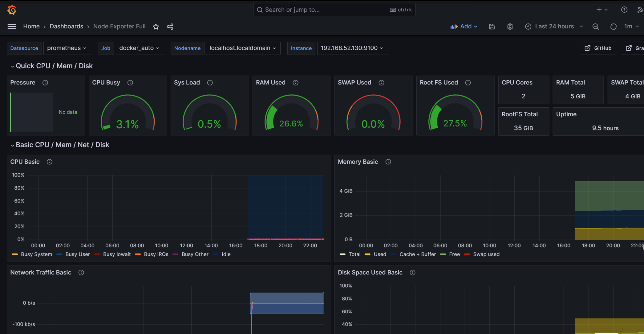This screenshot has width=644, height=334.
Task: Click the Search or jump to field
Action: pos(323,10)
